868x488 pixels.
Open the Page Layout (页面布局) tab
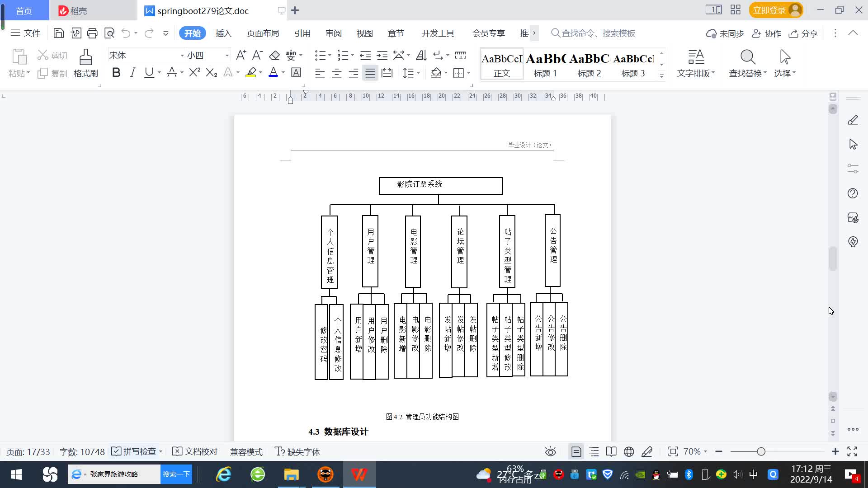tap(263, 33)
